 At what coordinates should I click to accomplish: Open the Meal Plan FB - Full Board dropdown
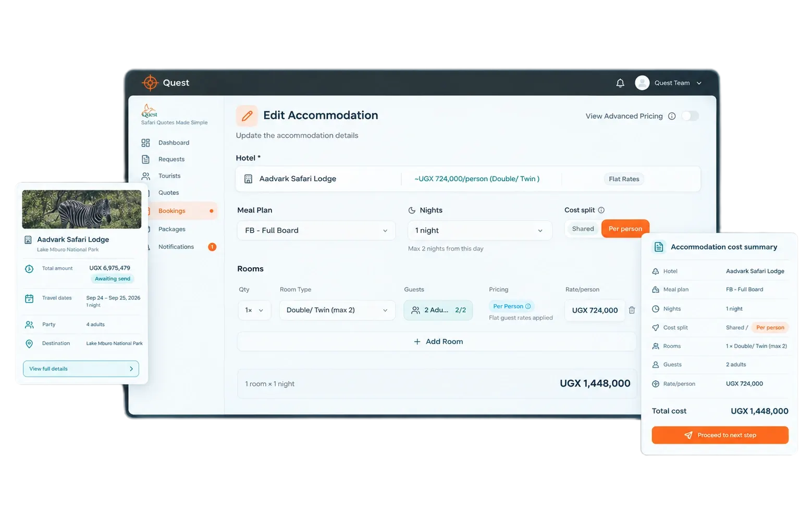pyautogui.click(x=316, y=230)
